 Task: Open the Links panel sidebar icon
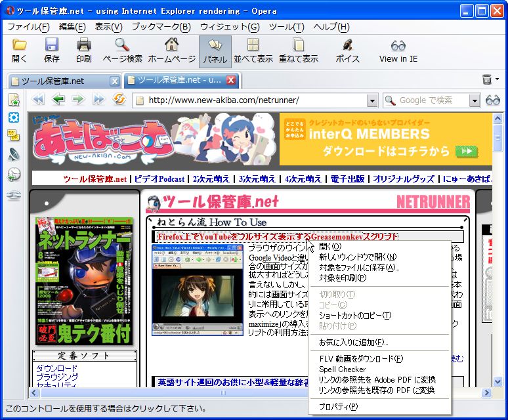[x=14, y=195]
